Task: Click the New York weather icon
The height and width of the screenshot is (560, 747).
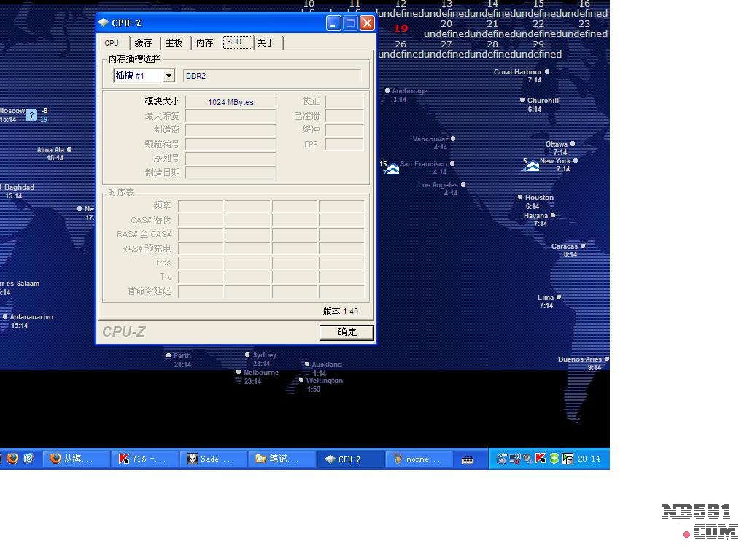Action: tap(533, 166)
